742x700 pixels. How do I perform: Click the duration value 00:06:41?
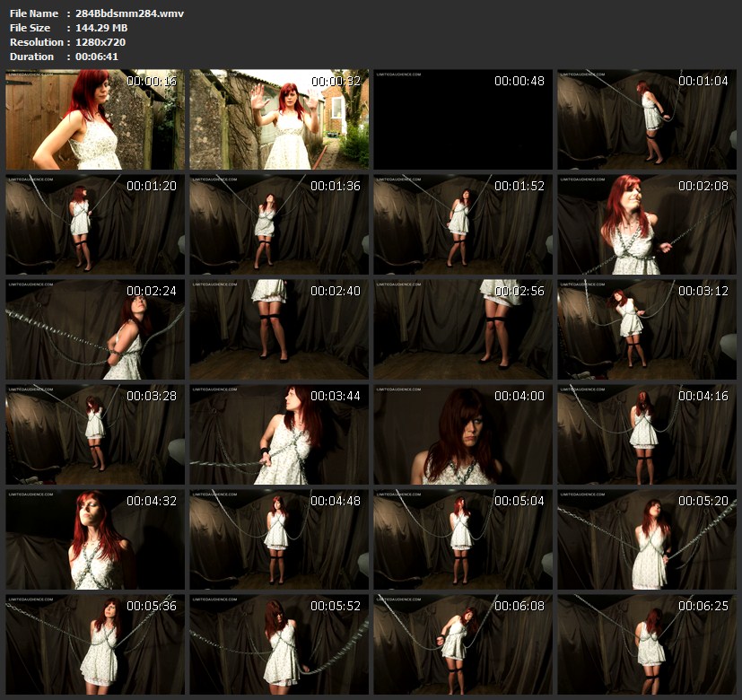click(97, 57)
